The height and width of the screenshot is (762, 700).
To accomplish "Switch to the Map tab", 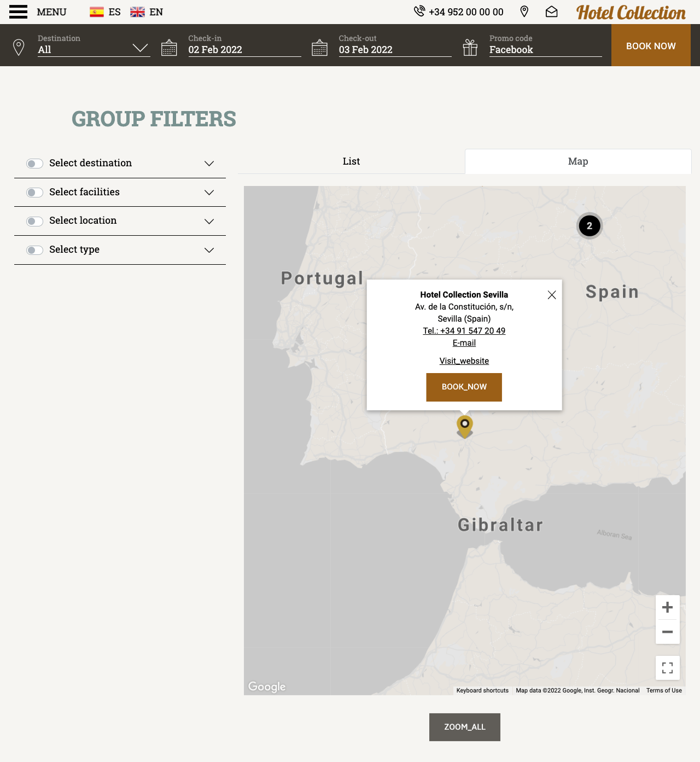I will pyautogui.click(x=578, y=161).
